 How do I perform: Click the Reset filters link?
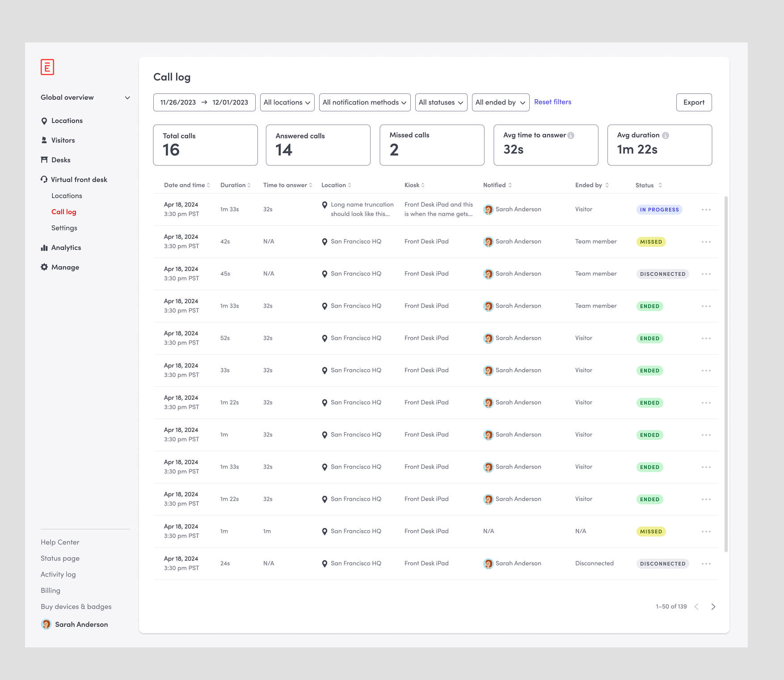click(552, 102)
